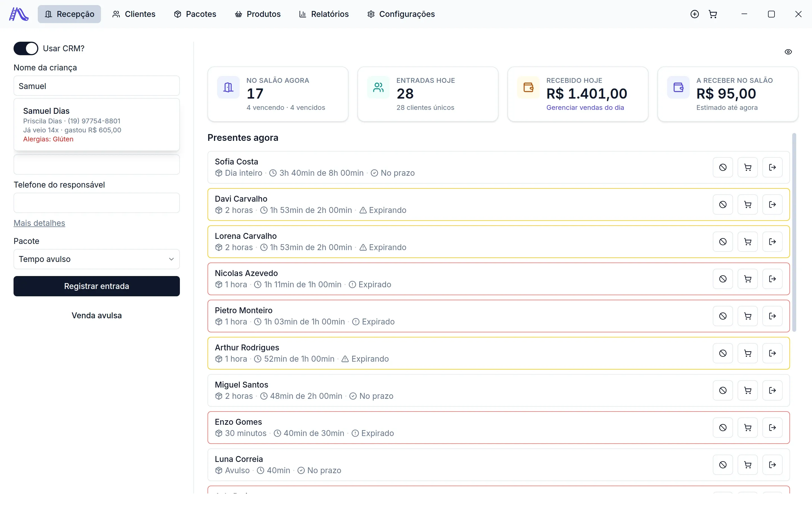Screen dimensions: 812x507
Task: Click the Registrar entrada button
Action: [97, 286]
